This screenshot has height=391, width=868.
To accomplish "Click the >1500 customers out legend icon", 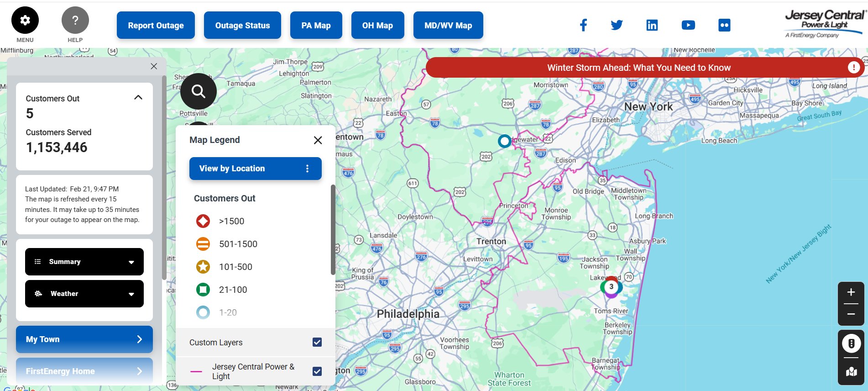I will (203, 221).
